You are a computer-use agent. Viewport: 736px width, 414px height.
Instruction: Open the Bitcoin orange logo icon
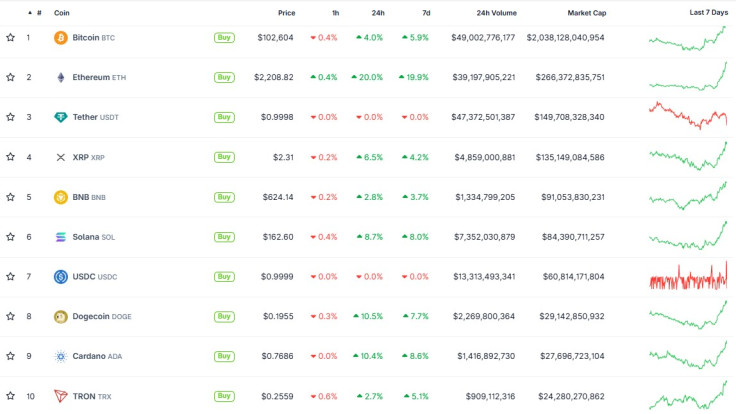[61, 38]
